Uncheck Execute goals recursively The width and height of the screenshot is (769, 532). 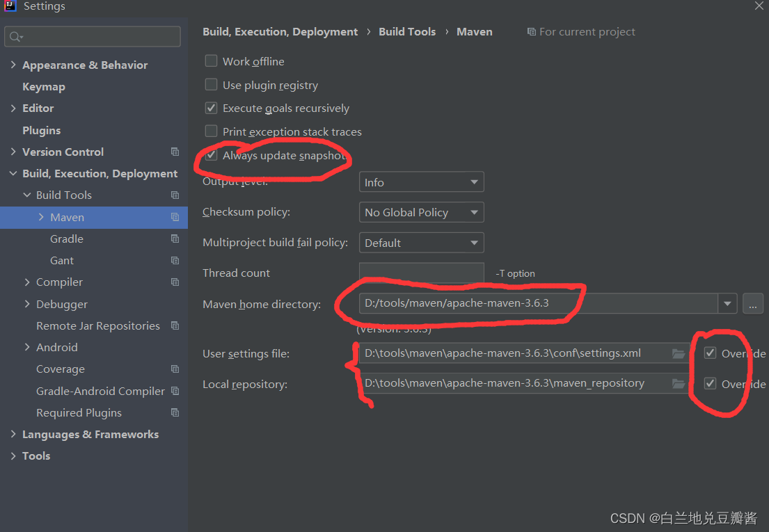(x=211, y=108)
